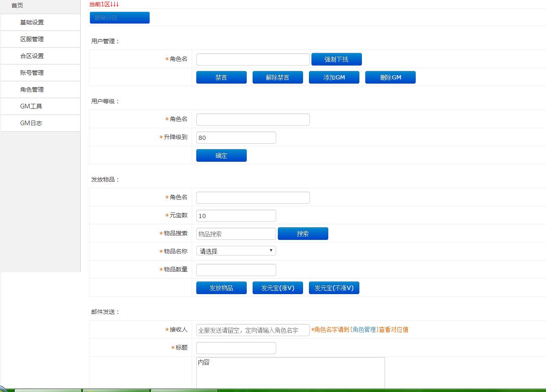Open the 基础设置 sidebar menu item
Image resolution: width=546 pixels, height=392 pixels.
(32, 22)
